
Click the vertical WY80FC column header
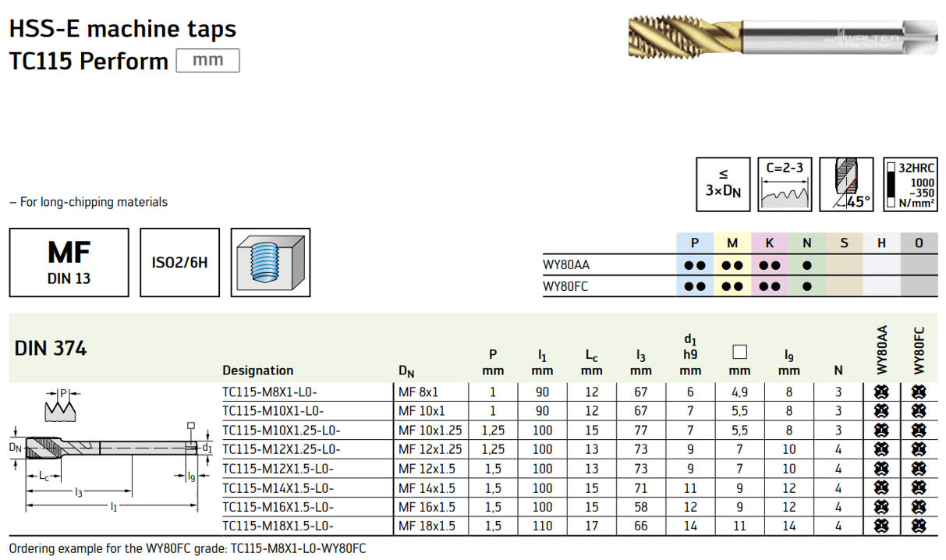[919, 349]
